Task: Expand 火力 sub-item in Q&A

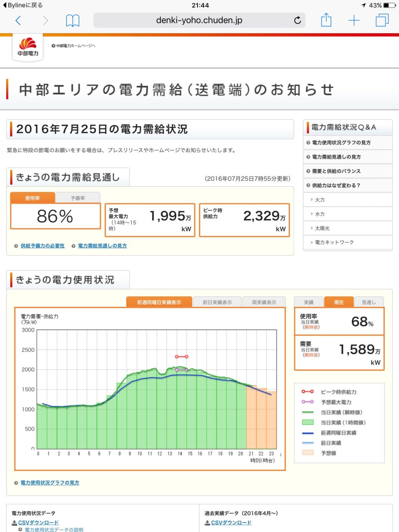Action: coord(320,200)
